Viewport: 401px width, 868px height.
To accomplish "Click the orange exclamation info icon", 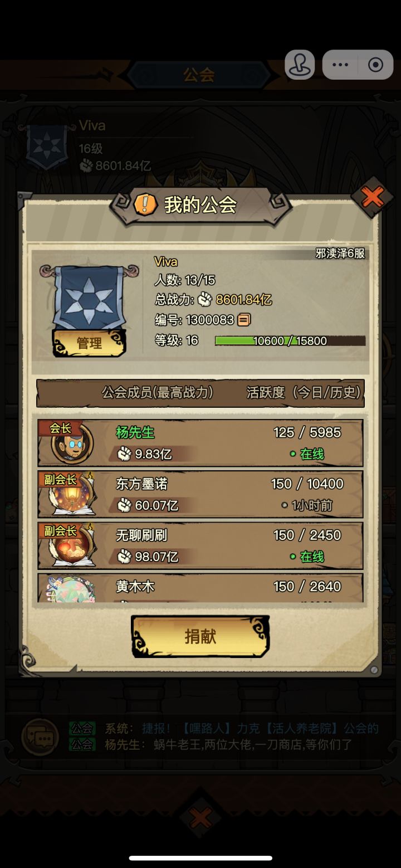I will click(145, 204).
